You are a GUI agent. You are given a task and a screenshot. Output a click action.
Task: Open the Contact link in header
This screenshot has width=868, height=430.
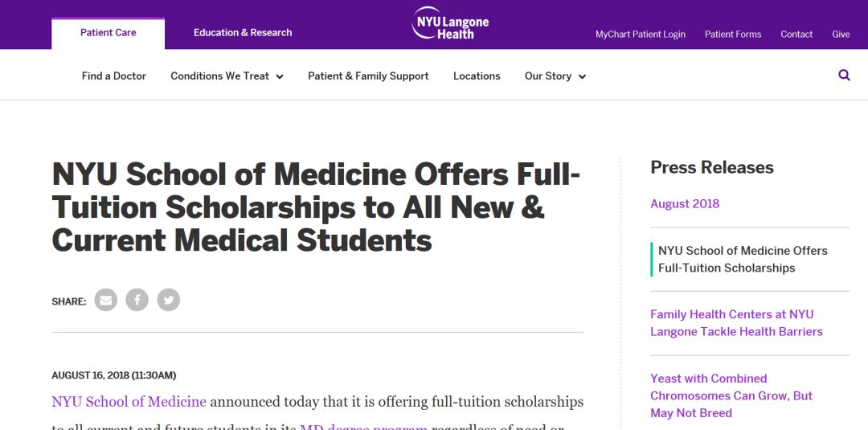click(796, 35)
